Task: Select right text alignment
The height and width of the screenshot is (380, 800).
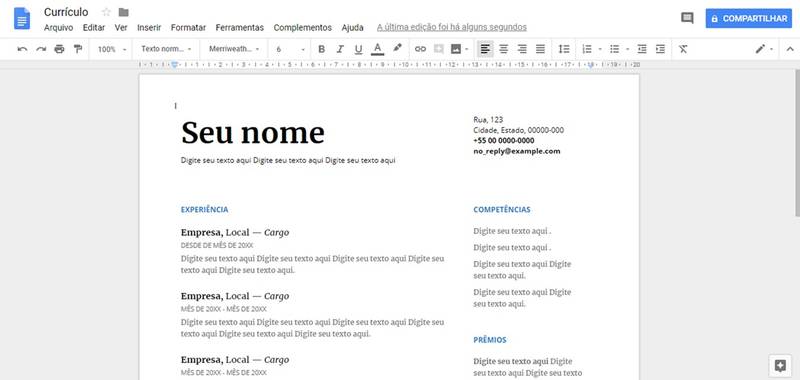Action: tap(522, 49)
